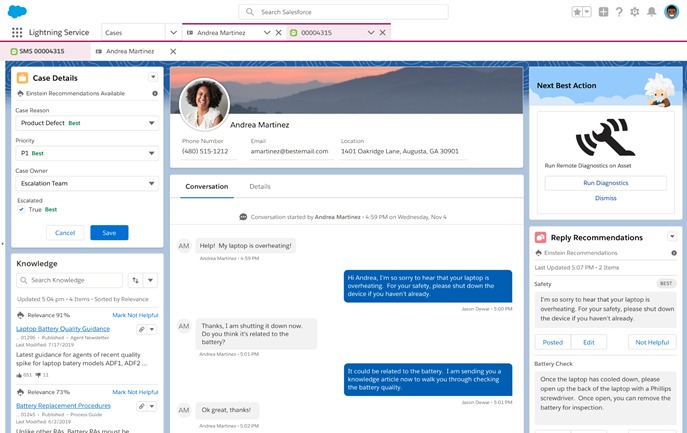Click the 'Help! My laptop is overheating!' message

pyautogui.click(x=245, y=246)
